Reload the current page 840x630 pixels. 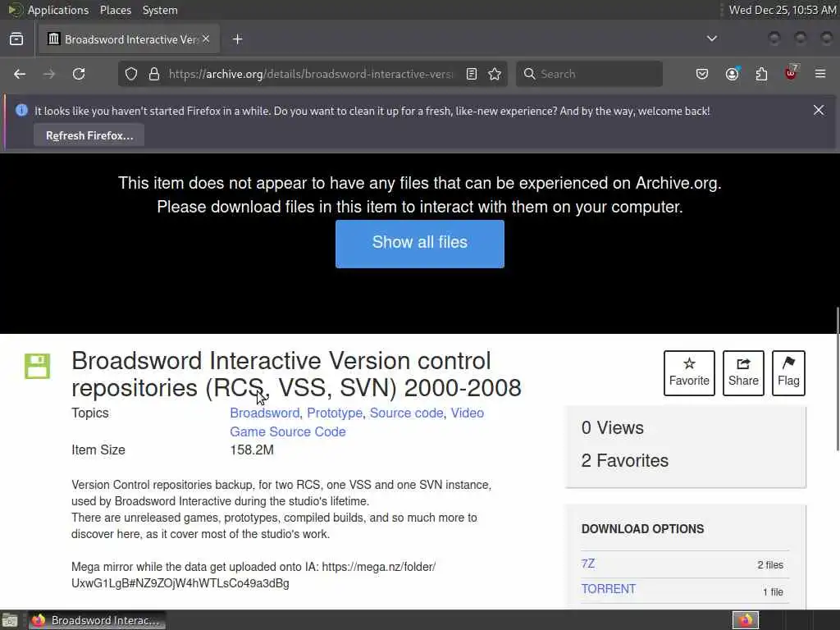point(79,74)
